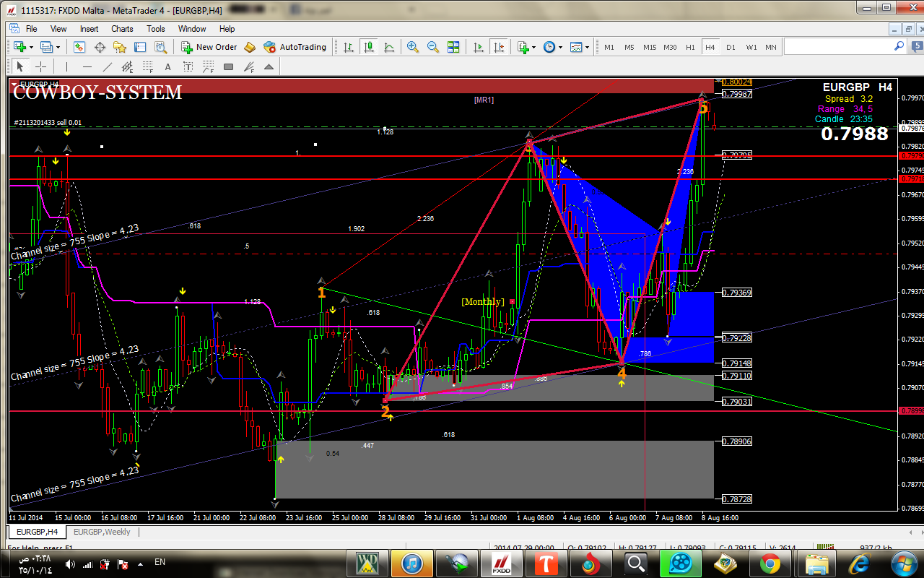Screen dimensions: 924x578
Task: Open the File menu
Action: coord(32,29)
